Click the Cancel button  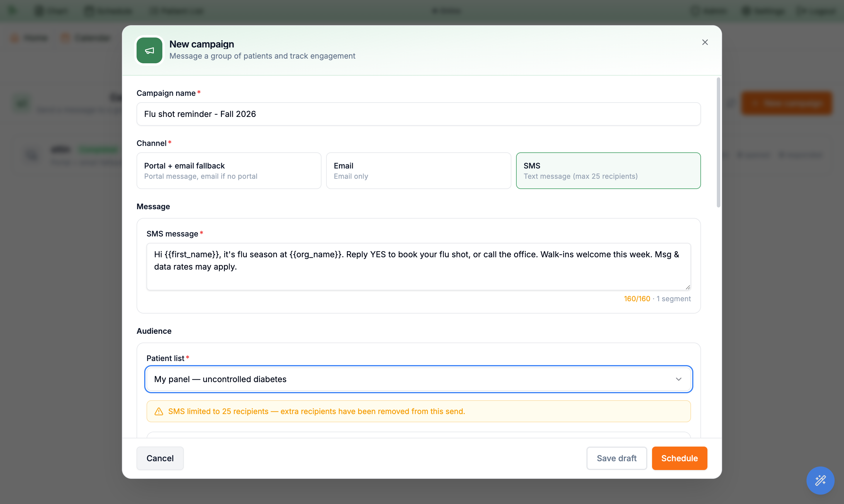pyautogui.click(x=160, y=458)
